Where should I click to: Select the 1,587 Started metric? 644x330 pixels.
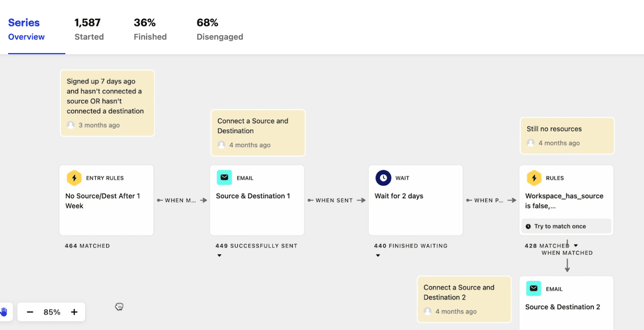(x=88, y=29)
